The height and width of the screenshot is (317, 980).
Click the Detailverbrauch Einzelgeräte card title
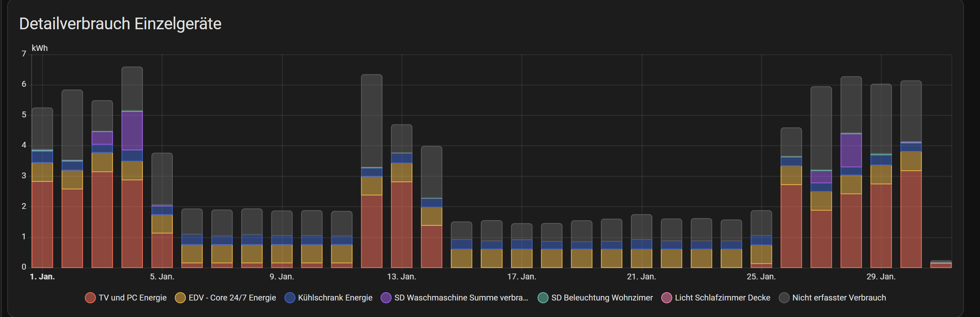[120, 24]
